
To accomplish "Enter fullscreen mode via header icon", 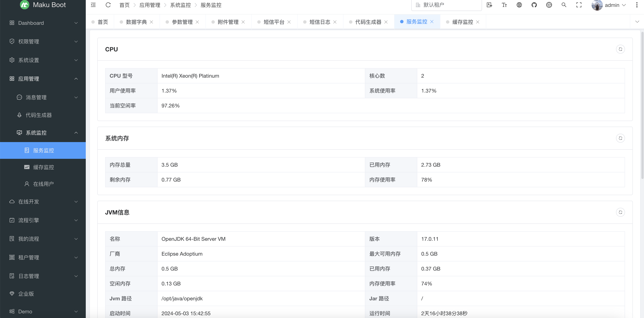I will click(x=579, y=5).
